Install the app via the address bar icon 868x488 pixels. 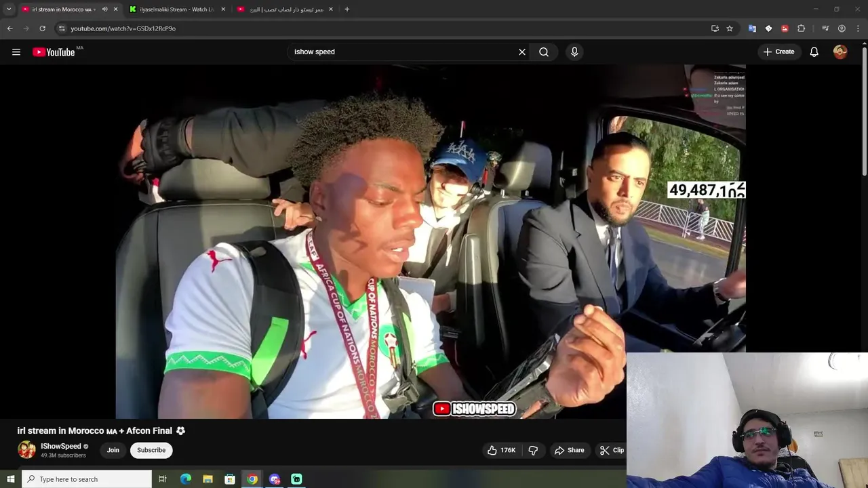(x=715, y=28)
